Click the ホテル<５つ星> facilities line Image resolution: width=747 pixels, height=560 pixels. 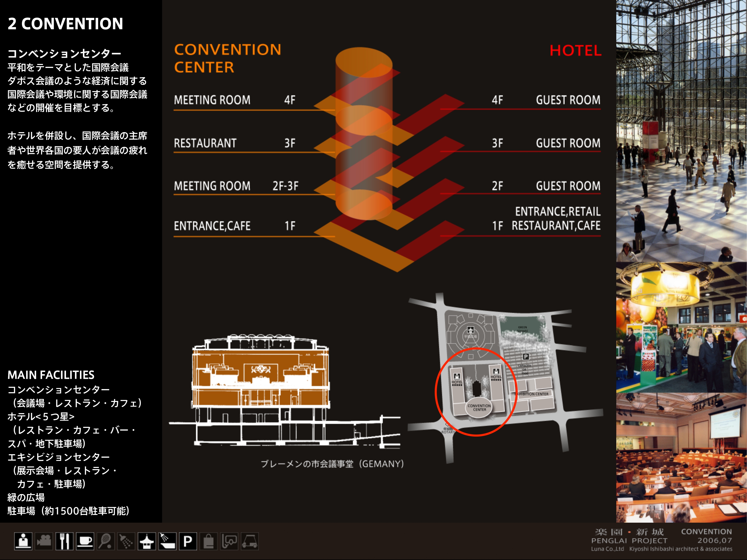tap(41, 417)
